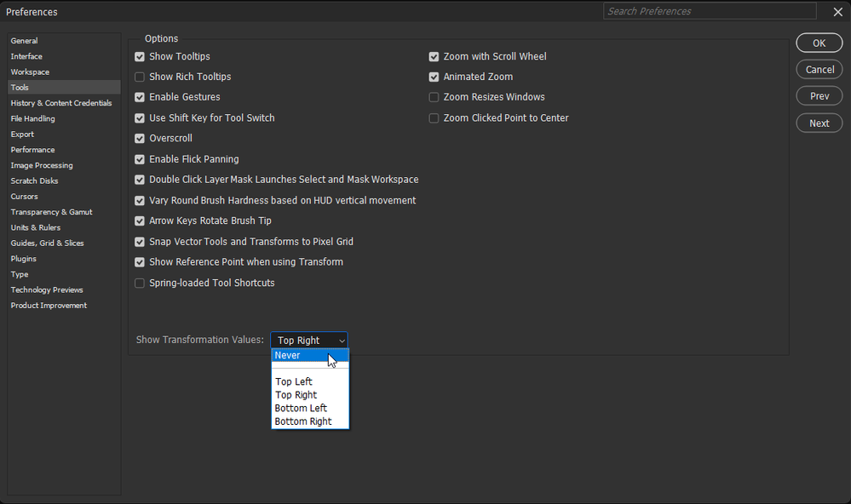851x504 pixels.
Task: Choose Bottom Right from the open dropdown
Action: pos(302,421)
